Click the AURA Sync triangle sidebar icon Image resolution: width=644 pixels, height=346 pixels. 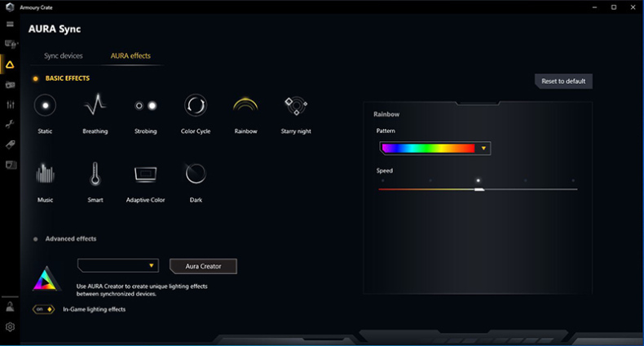point(11,64)
